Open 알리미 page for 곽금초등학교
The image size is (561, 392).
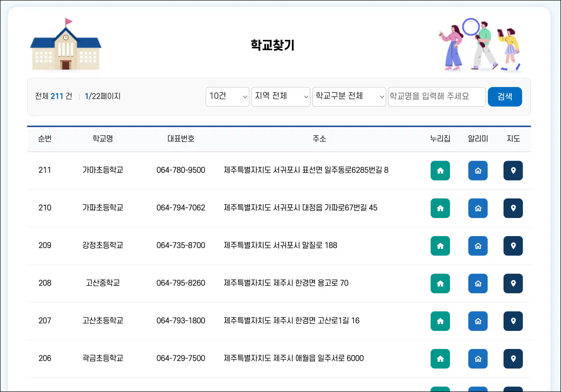(478, 359)
